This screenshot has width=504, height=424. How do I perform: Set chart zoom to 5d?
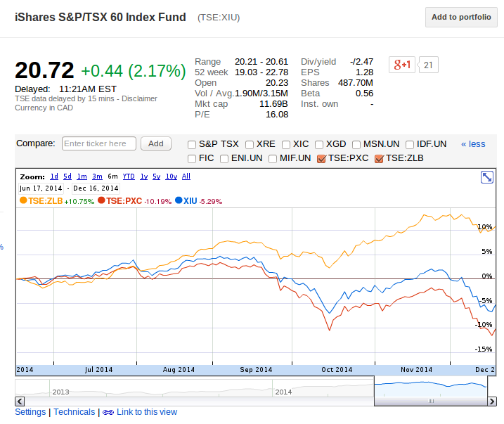pyautogui.click(x=67, y=176)
